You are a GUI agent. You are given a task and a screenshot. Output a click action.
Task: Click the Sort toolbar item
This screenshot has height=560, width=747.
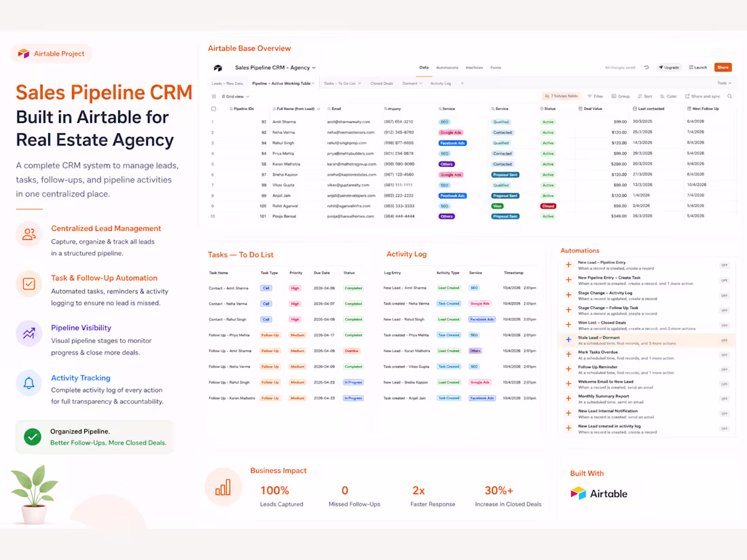tap(644, 96)
